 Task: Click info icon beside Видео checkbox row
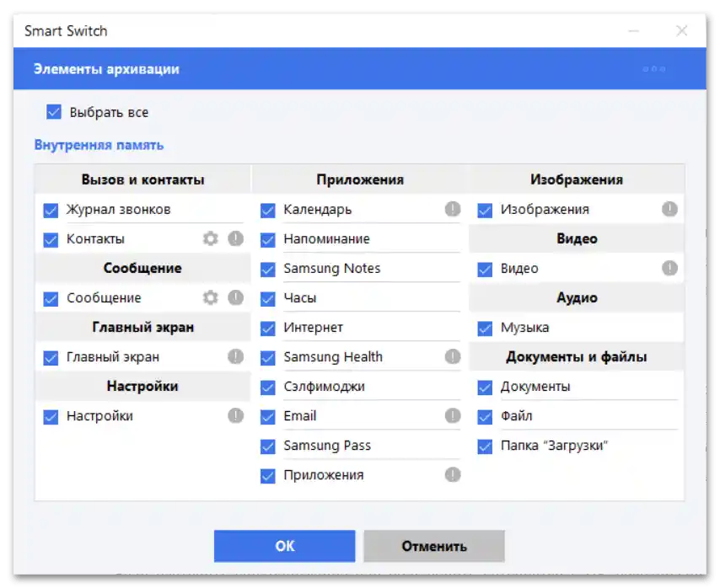click(x=669, y=268)
